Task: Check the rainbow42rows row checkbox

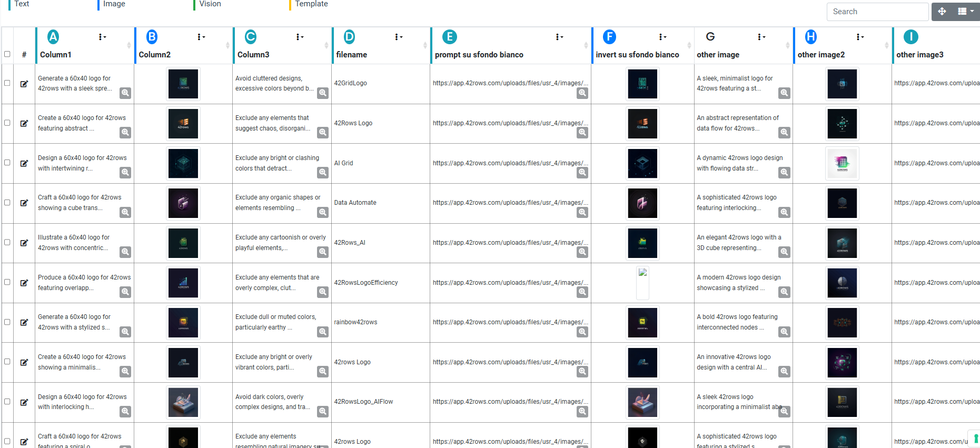Action: click(x=7, y=322)
